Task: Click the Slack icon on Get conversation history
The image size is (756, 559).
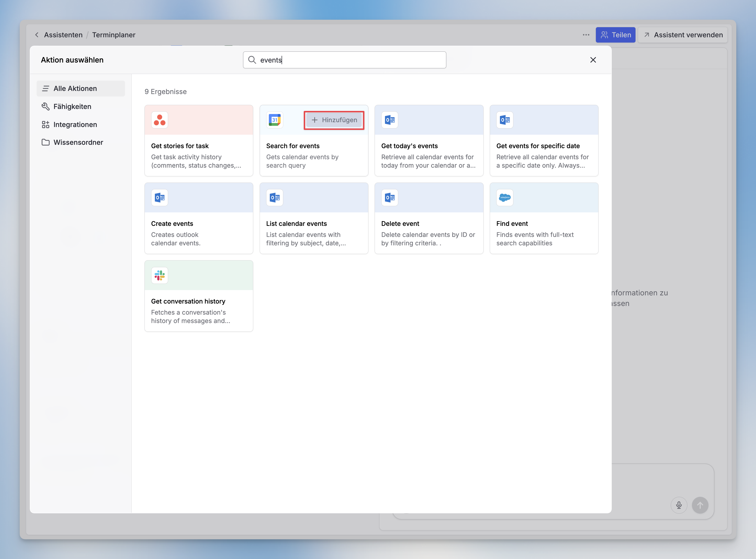Action: [160, 275]
